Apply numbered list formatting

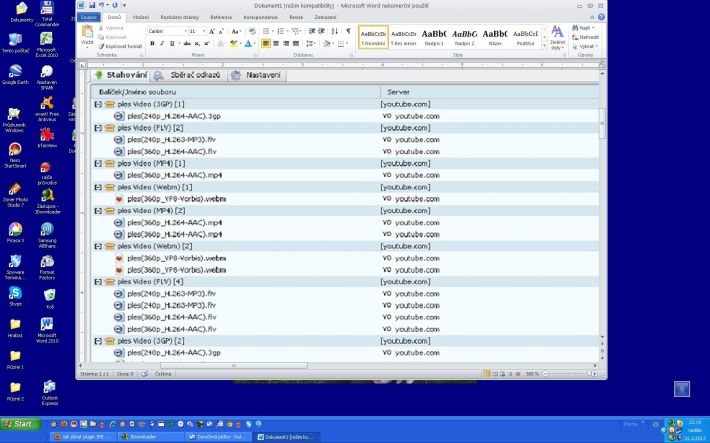(282, 31)
